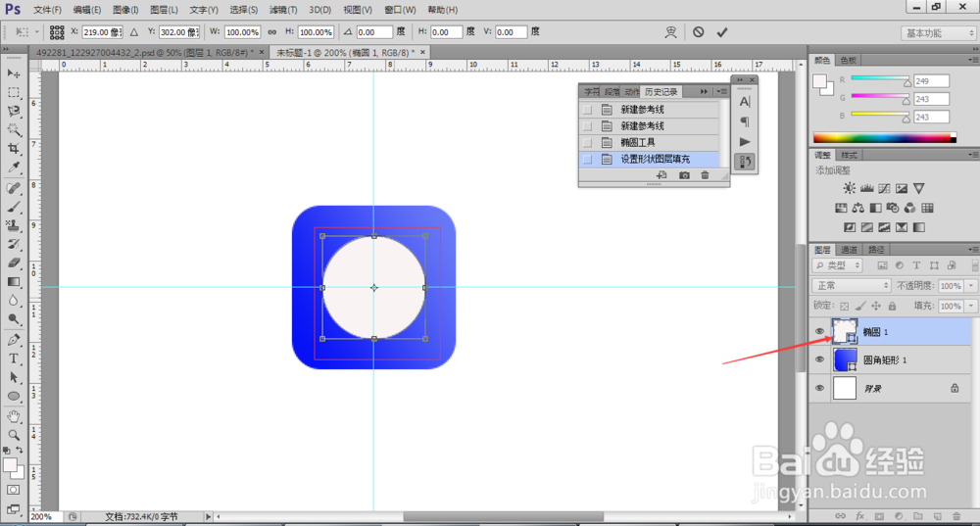The width and height of the screenshot is (980, 526).
Task: Switch to document tab 492281_122927004432_2.psd
Action: tap(144, 53)
